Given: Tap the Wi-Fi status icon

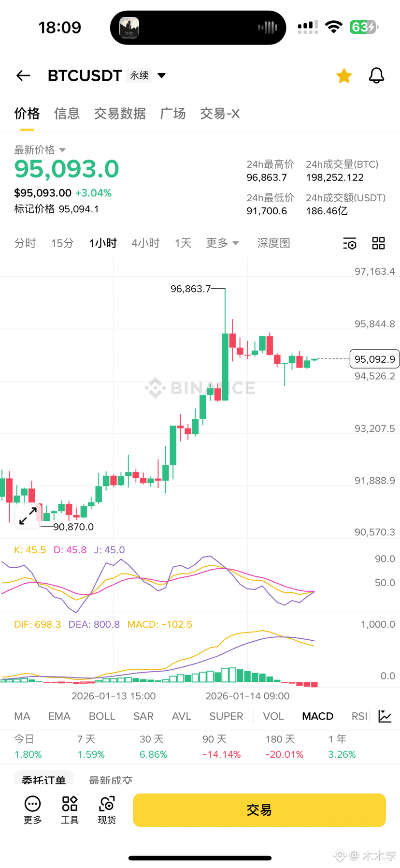Looking at the screenshot, I should [334, 27].
